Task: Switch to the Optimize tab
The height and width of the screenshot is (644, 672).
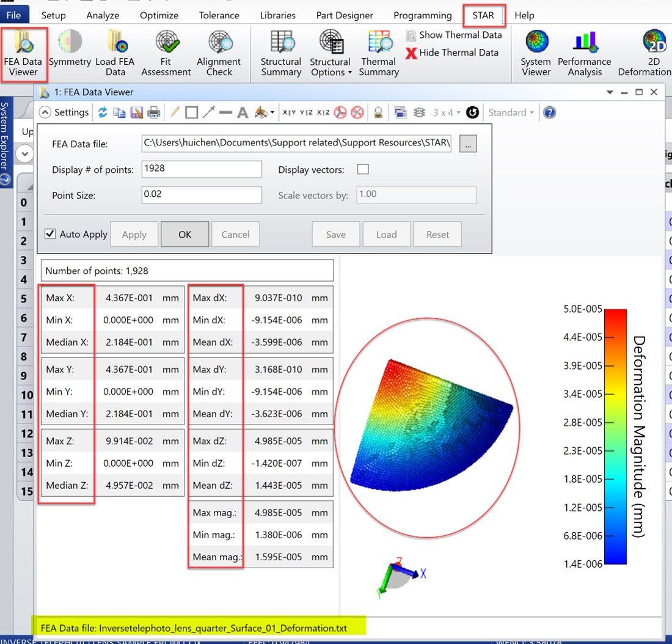Action: [159, 15]
